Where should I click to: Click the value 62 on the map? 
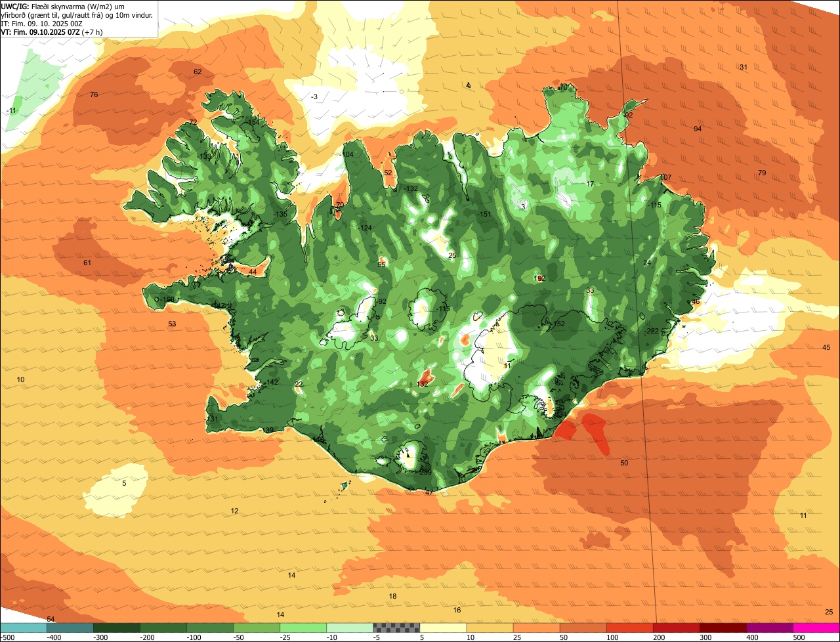coord(198,72)
